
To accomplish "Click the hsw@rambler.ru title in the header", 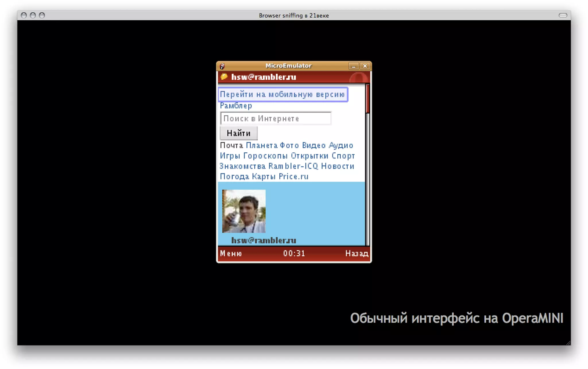I will click(264, 77).
